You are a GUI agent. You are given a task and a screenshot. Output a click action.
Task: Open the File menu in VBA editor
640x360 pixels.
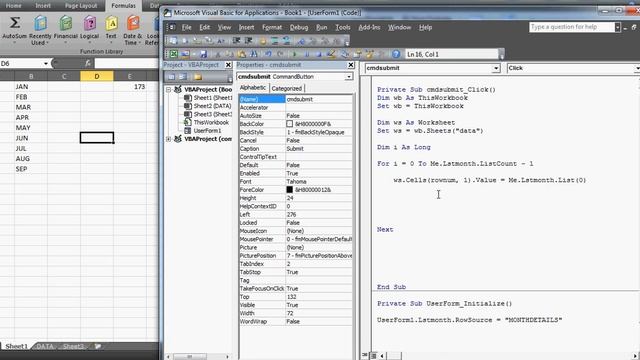[x=187, y=27]
